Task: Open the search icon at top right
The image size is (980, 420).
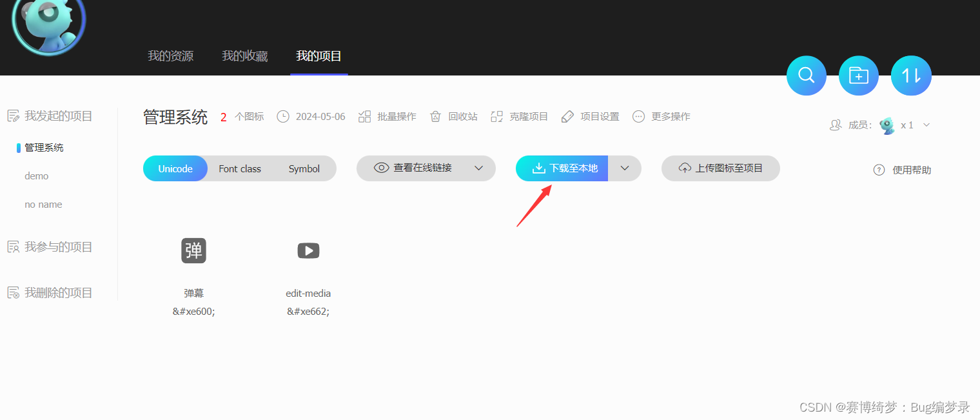Action: [806, 75]
